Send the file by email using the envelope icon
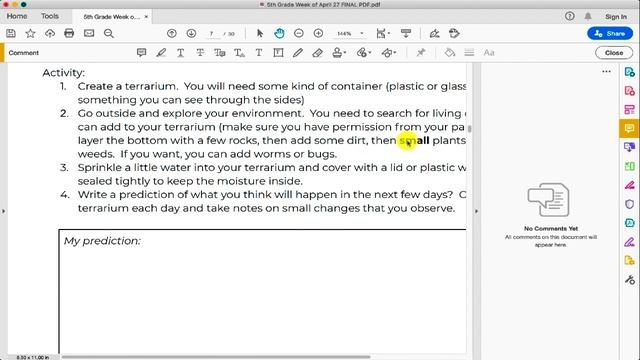640x360 pixels. tap(89, 33)
